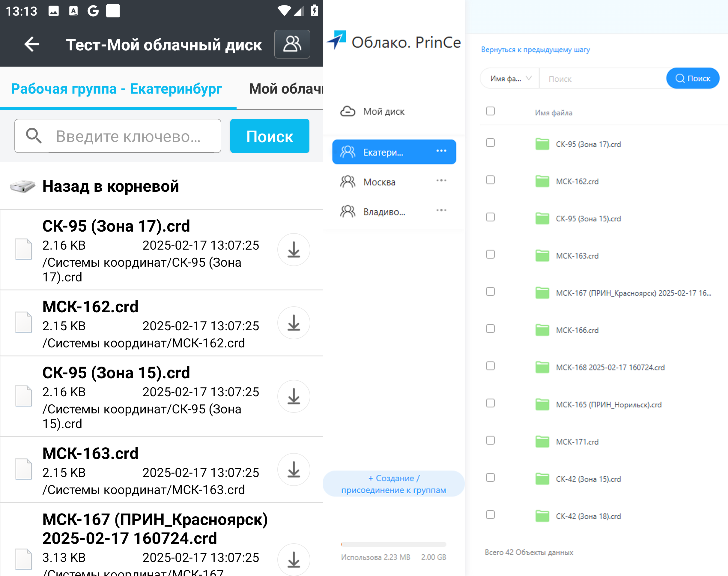Check the box for СК-42 (Зона 15).crd
This screenshot has width=728, height=576.
click(x=491, y=478)
